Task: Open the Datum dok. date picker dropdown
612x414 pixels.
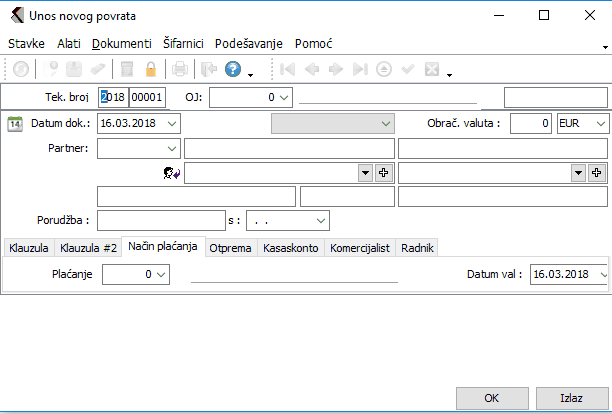Action: 173,123
